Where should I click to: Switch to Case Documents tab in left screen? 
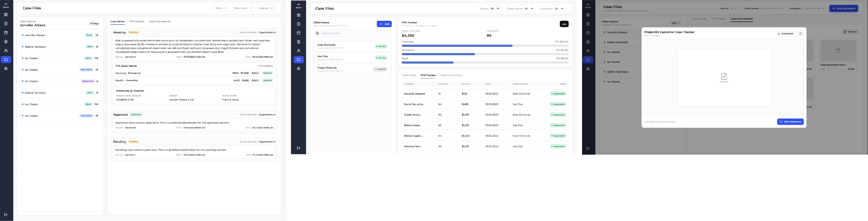[x=160, y=22]
